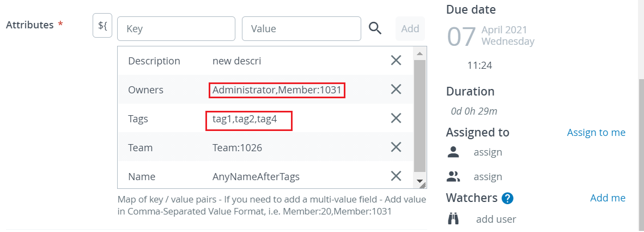Click the magnifier search icon beside Value
This screenshot has width=644, height=232.
(x=374, y=28)
